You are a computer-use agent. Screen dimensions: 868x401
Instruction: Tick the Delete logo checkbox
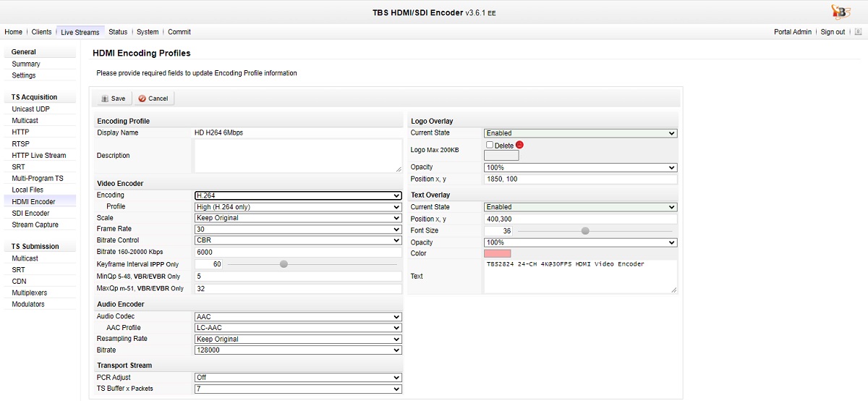point(490,145)
